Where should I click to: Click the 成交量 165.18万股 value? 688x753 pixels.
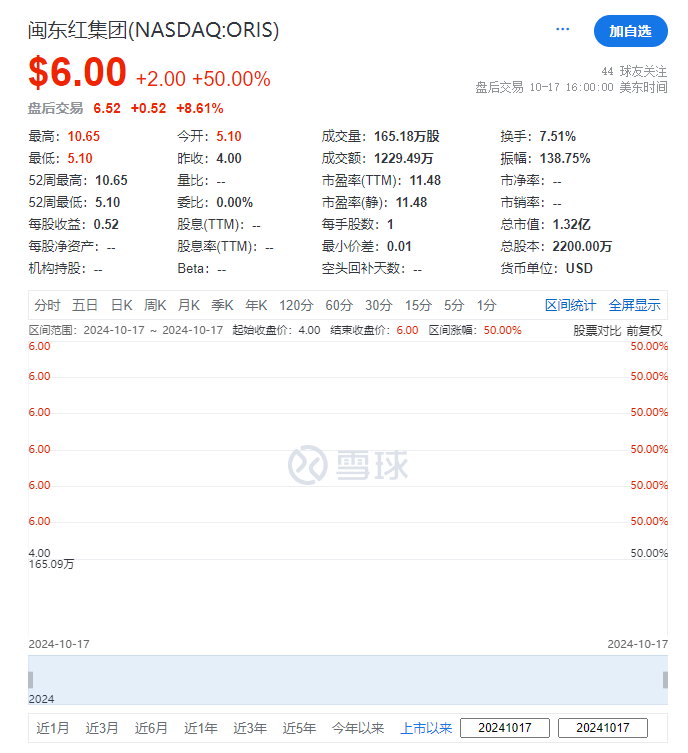[x=407, y=136]
